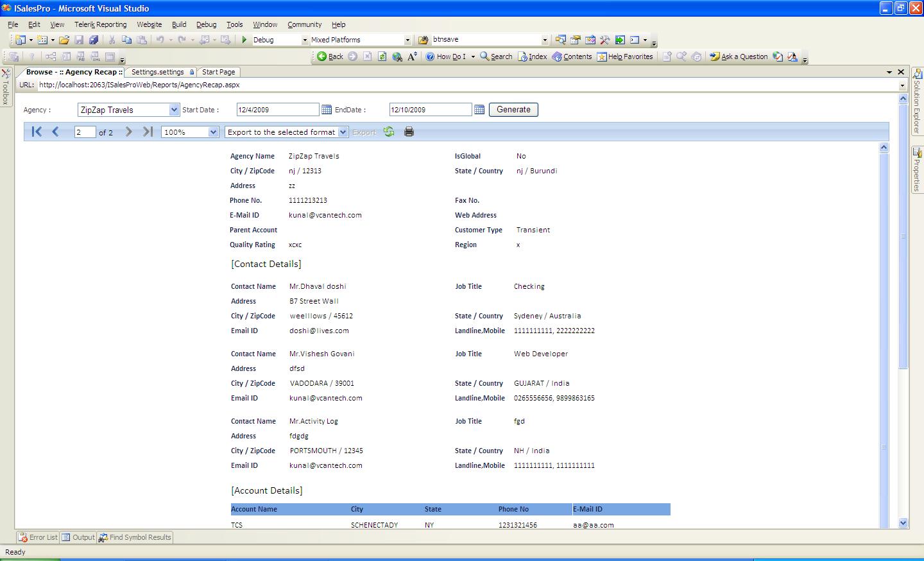Start debugging with the green play icon
Viewport: 924px width, 561px height.
244,40
